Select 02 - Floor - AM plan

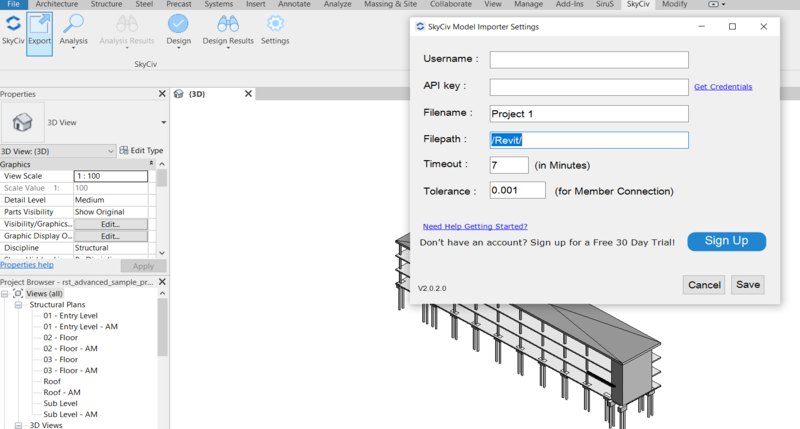point(70,348)
